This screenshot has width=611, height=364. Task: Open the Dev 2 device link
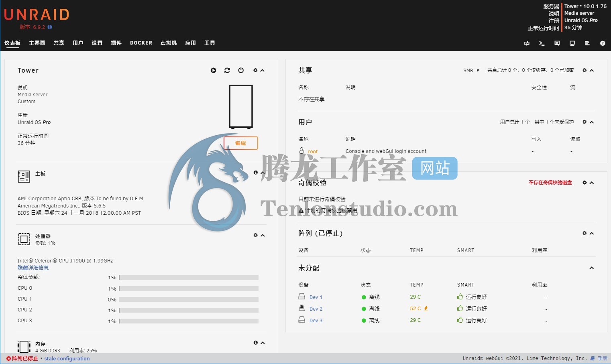(316, 309)
